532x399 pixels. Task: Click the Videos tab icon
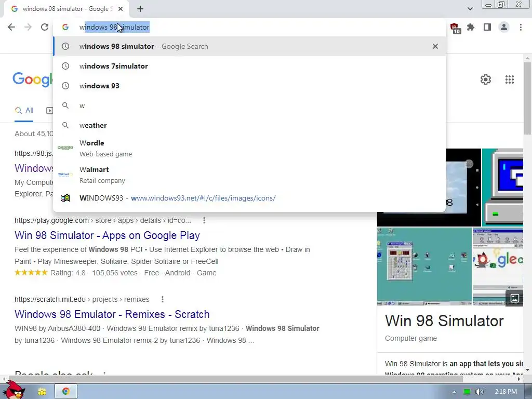click(49, 111)
